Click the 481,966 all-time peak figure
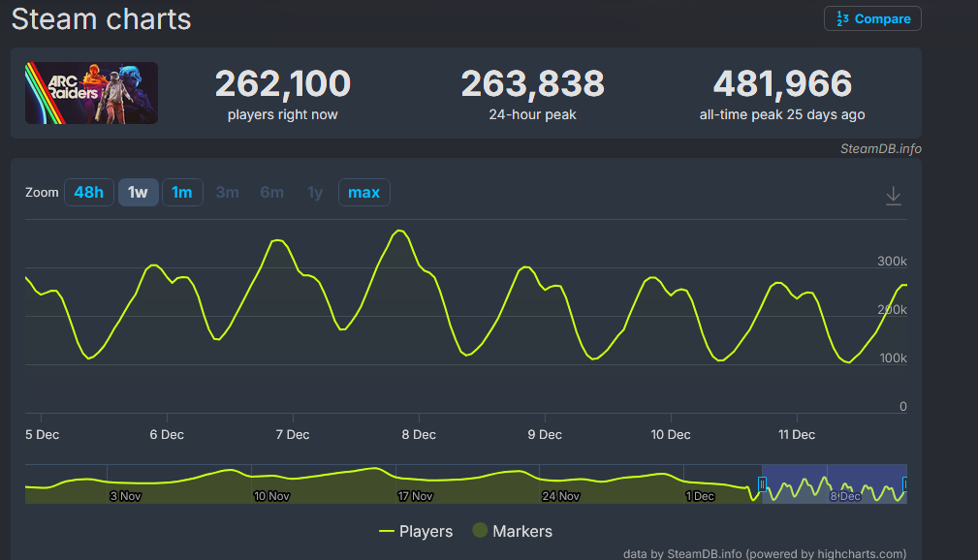The width and height of the screenshot is (978, 560). (x=782, y=83)
